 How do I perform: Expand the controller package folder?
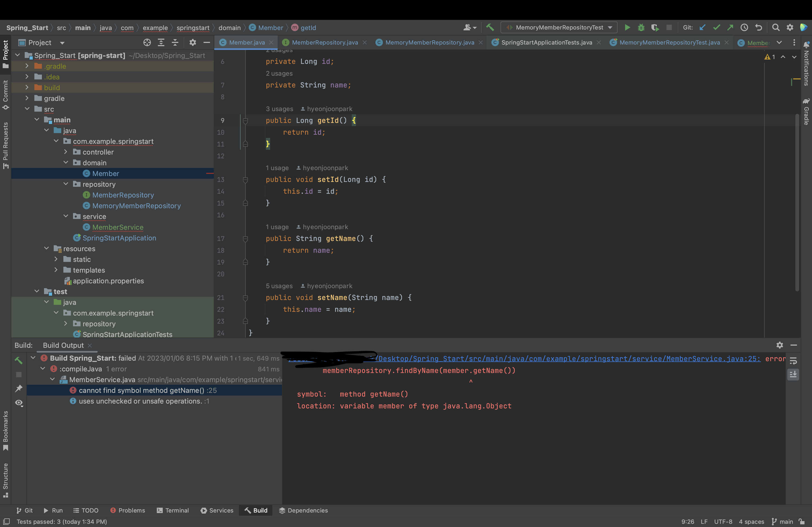(66, 152)
